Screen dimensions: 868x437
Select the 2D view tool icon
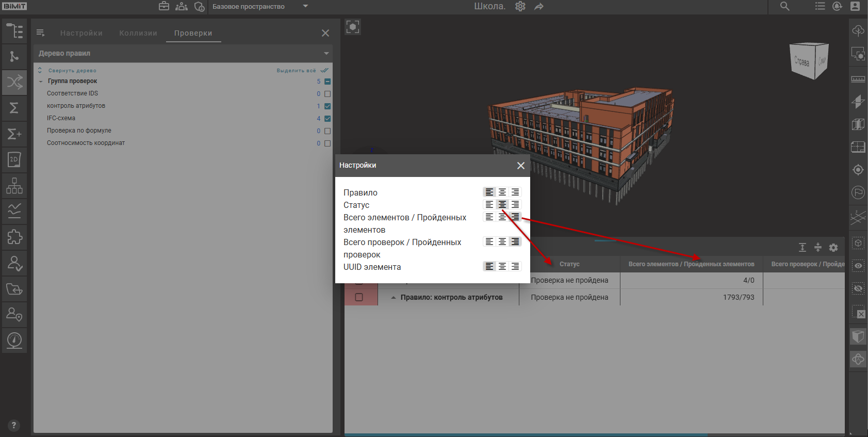14,159
